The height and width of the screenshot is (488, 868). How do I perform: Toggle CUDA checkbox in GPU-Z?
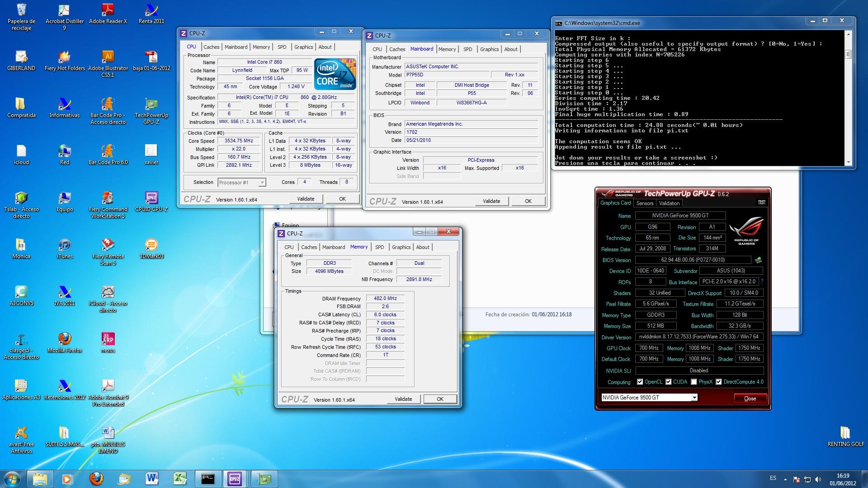[668, 382]
